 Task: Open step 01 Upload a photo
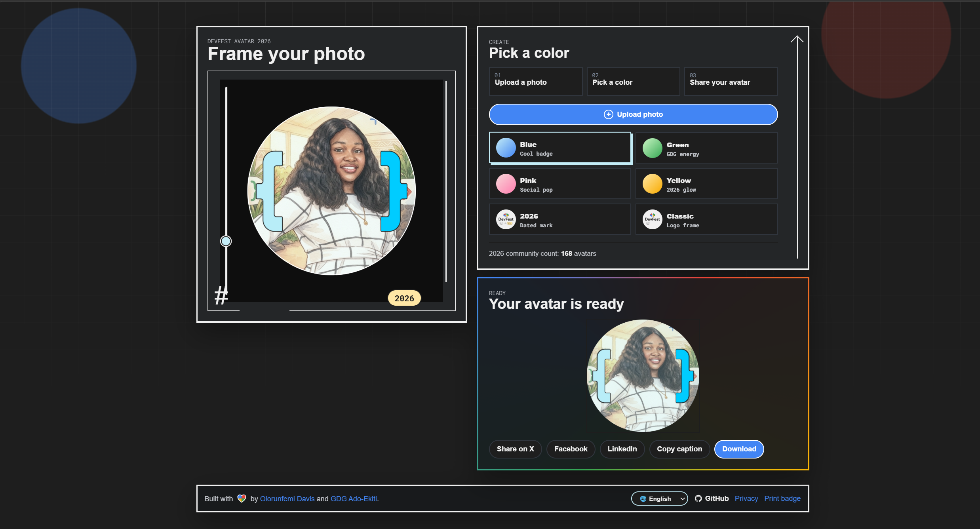point(535,82)
